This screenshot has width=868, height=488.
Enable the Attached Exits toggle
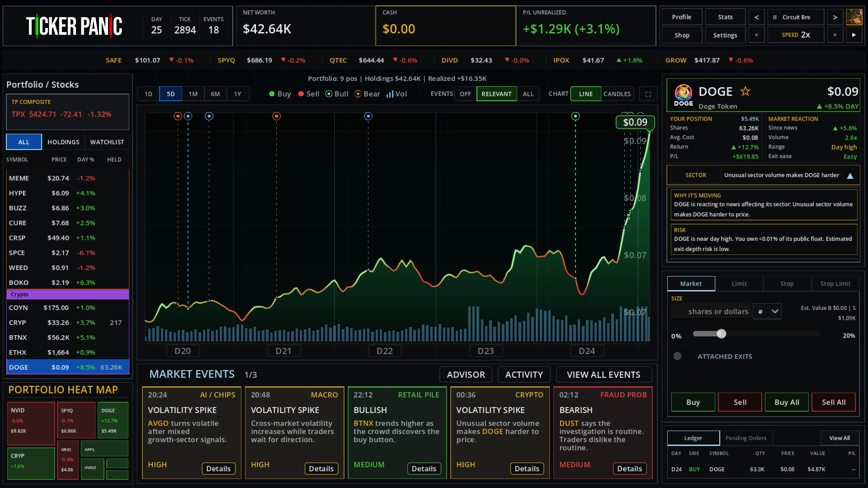[677, 356]
